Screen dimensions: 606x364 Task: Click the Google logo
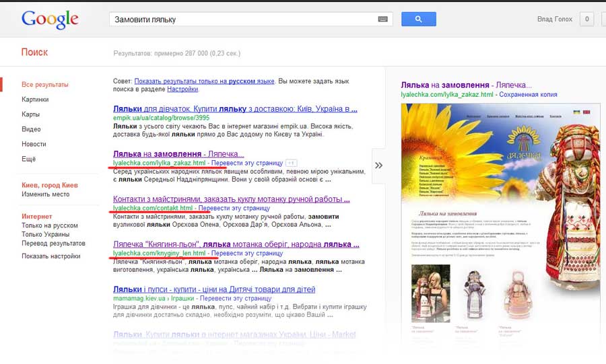coord(50,20)
